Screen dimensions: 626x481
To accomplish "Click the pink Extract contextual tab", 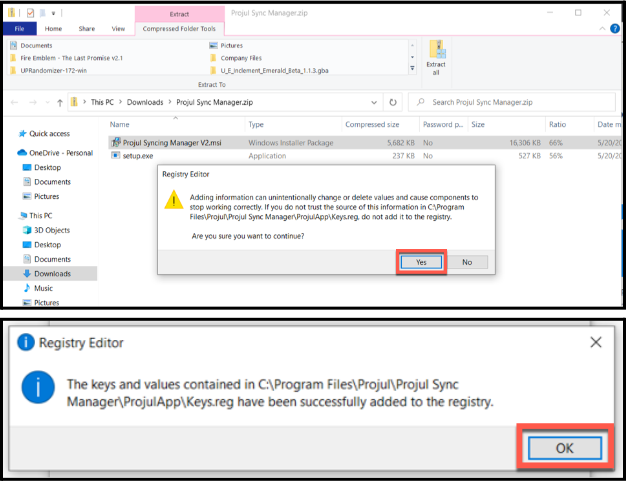I will (x=179, y=14).
